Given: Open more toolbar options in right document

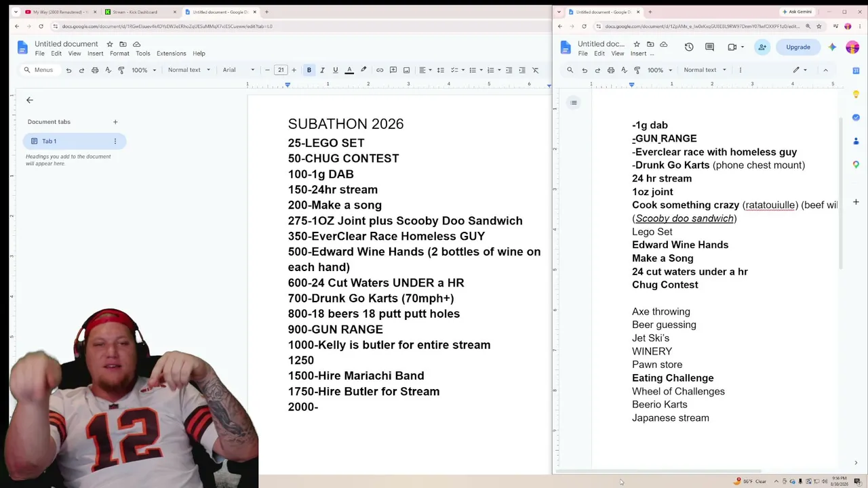Looking at the screenshot, I should click(x=740, y=70).
